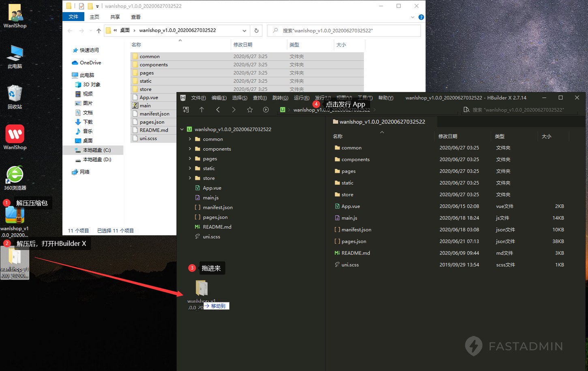This screenshot has height=371, width=588.
Task: Click the bookmark star icon in HBuilder toolbar
Action: pos(250,110)
